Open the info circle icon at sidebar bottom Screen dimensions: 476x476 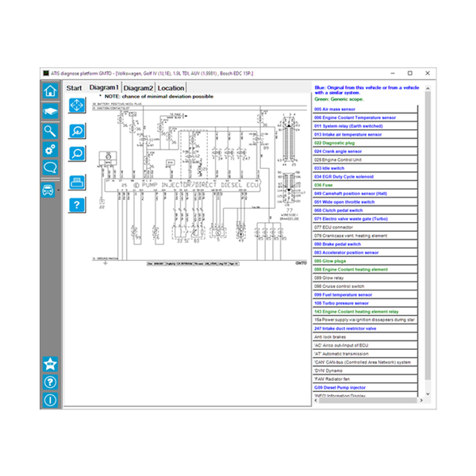[x=50, y=400]
